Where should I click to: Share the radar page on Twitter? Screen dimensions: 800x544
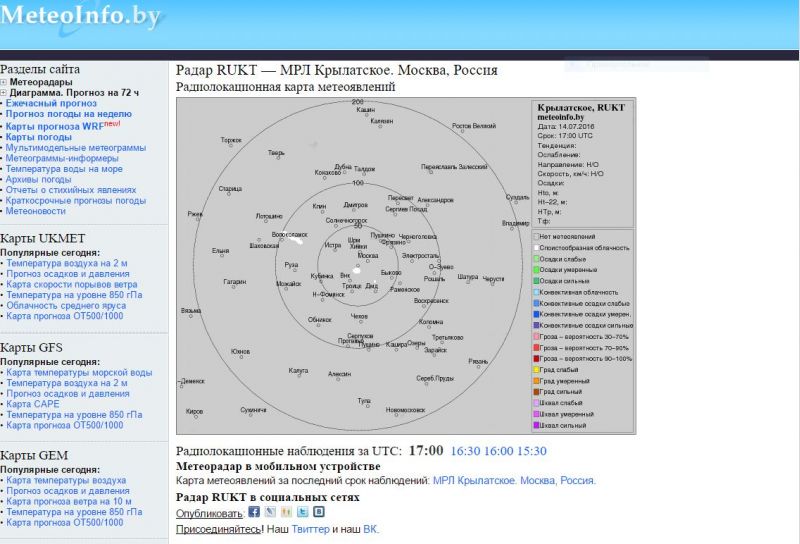[303, 512]
